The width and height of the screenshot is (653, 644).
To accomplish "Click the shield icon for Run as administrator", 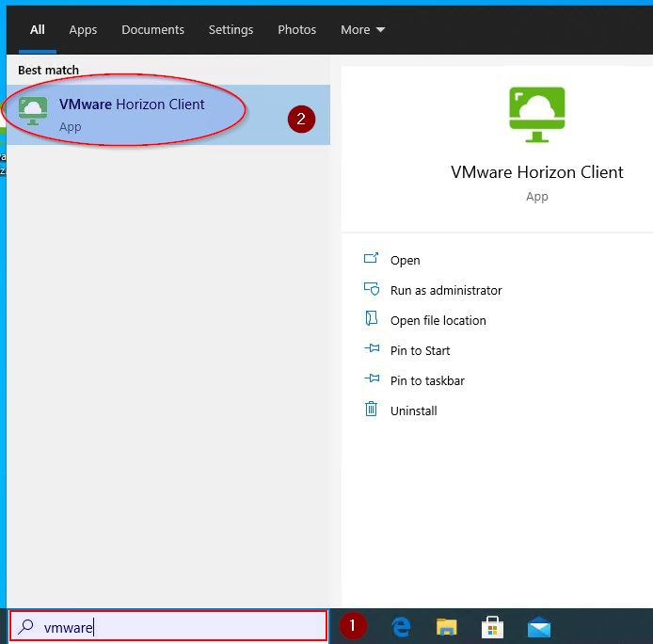I will [x=371, y=289].
